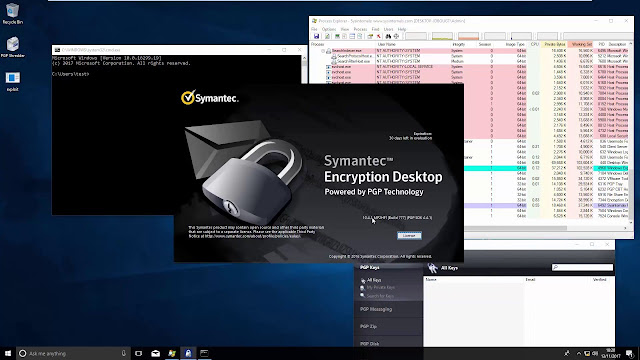Toggle process tree view icon in Process Explorer

click(344, 36)
